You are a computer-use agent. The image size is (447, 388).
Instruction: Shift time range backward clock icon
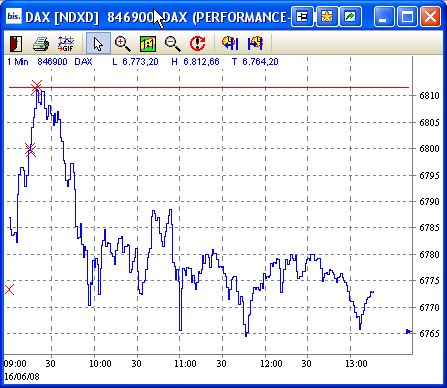230,44
